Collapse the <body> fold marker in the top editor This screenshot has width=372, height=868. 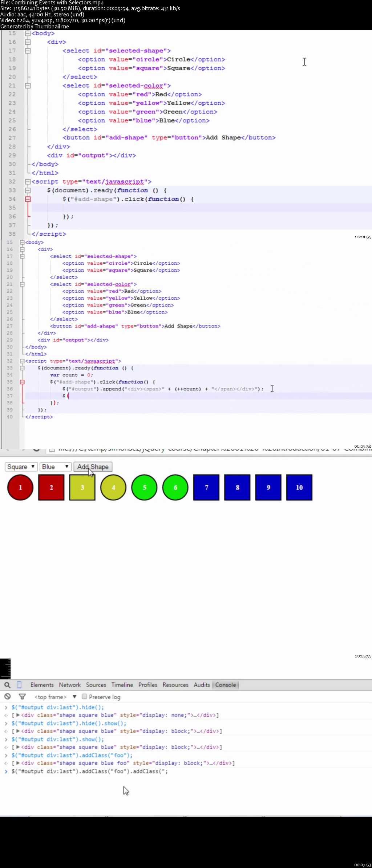(28, 33)
